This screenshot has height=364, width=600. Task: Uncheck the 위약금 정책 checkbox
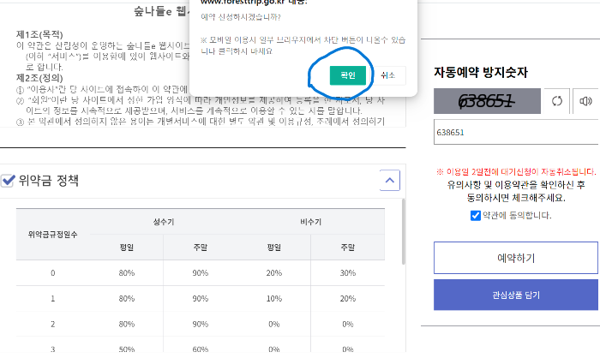pyautogui.click(x=8, y=181)
